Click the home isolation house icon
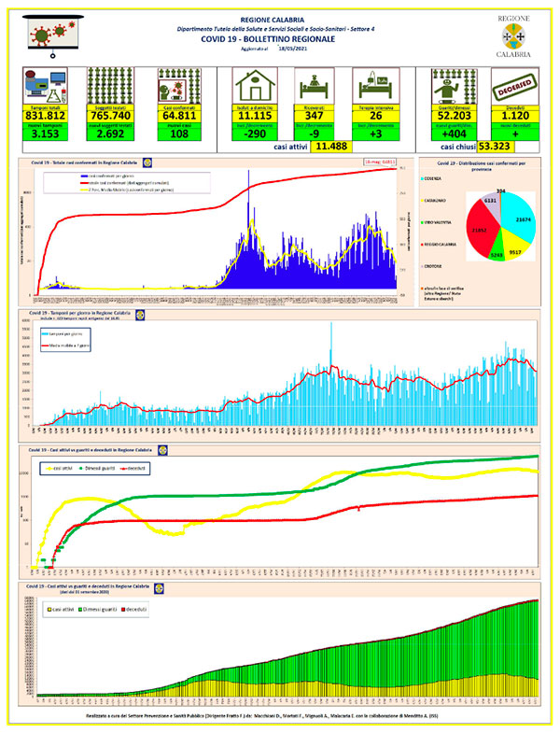Viewport: 560px width, 733px height. [x=255, y=87]
